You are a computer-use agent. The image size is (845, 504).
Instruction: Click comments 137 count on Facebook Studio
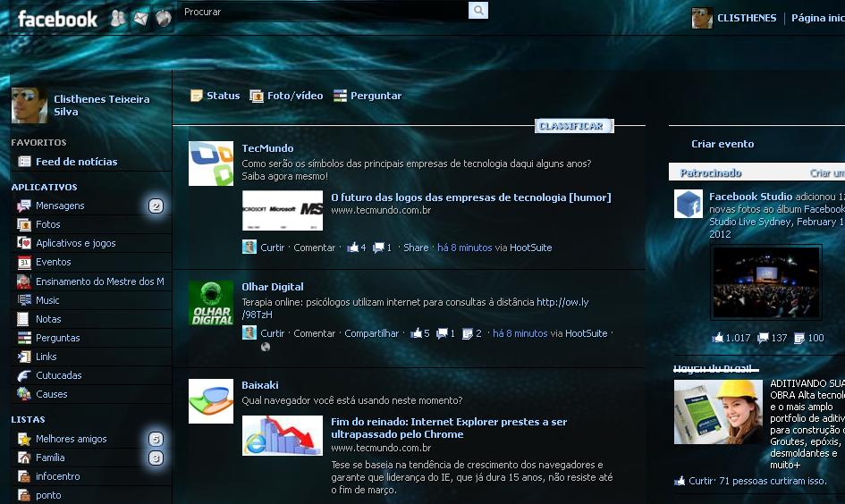click(773, 338)
